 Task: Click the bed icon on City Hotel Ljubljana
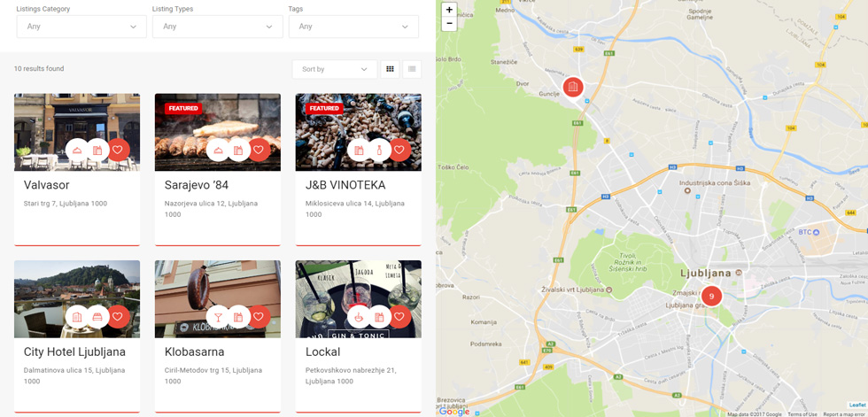coord(97,317)
